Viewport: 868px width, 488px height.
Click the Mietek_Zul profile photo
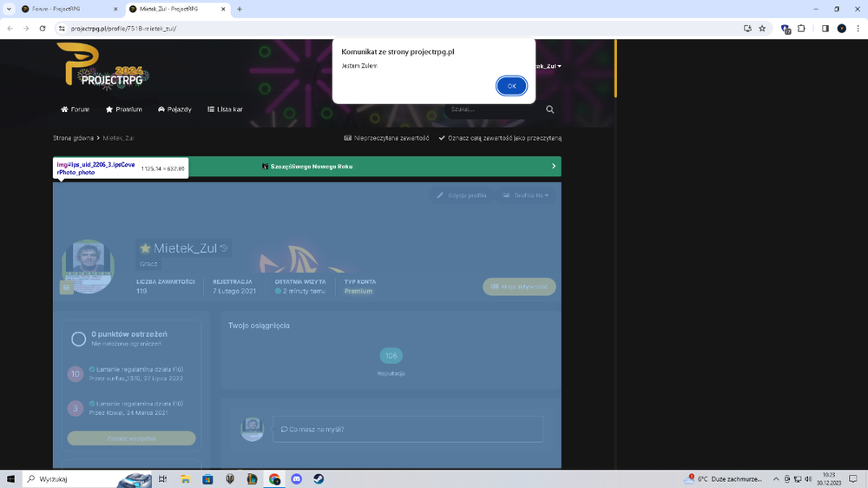pyautogui.click(x=88, y=266)
